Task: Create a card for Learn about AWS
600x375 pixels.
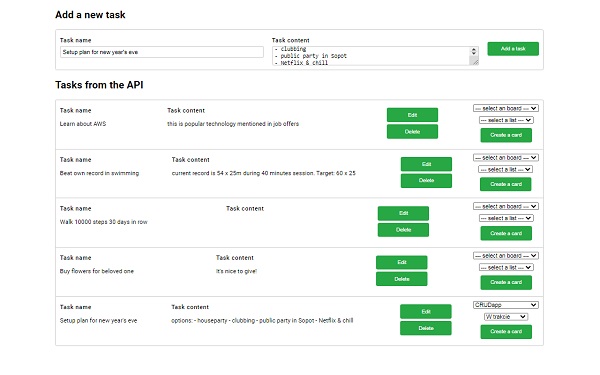Action: click(506, 135)
